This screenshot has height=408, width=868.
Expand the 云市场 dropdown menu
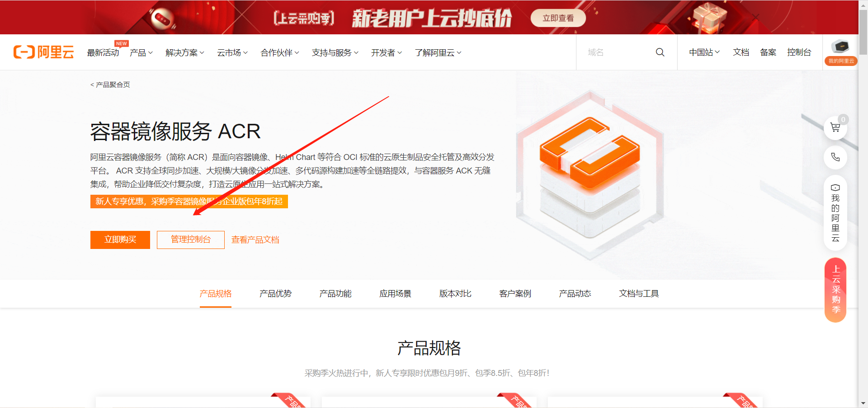pyautogui.click(x=232, y=53)
